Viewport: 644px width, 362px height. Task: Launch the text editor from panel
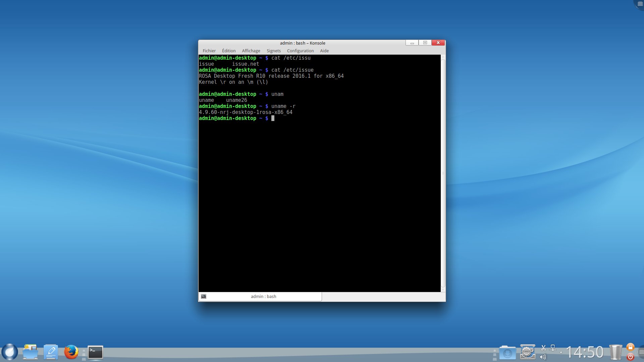[x=51, y=352]
